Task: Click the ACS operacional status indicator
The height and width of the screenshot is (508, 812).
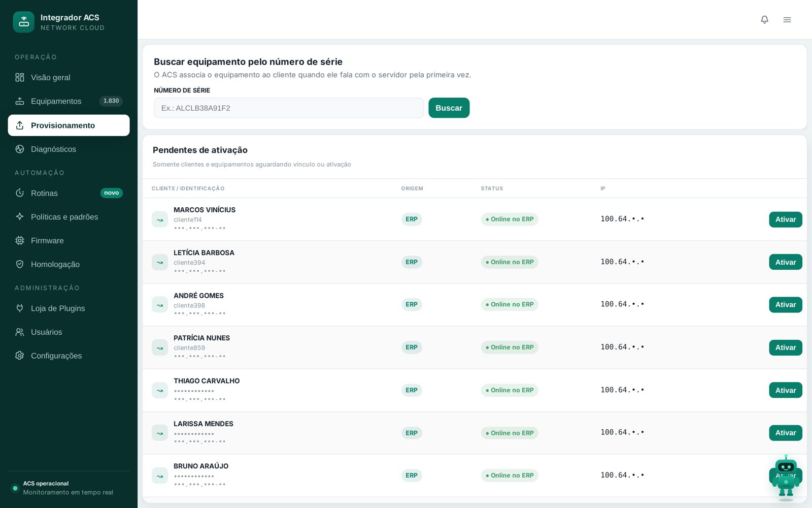Action: click(x=15, y=488)
